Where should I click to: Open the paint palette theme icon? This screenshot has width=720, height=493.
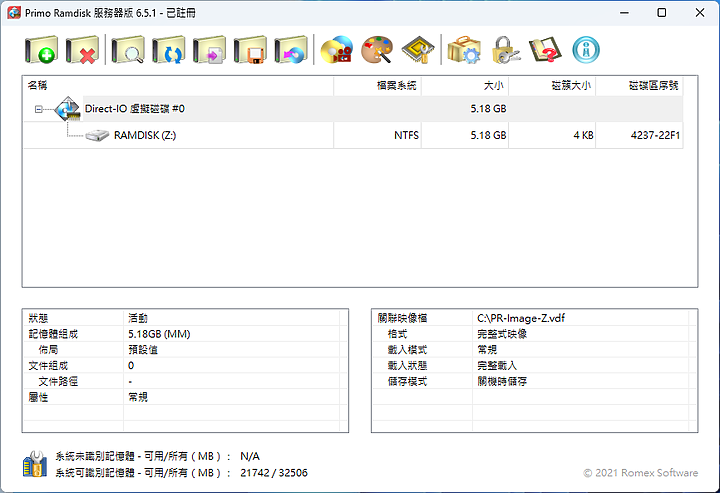(x=377, y=50)
